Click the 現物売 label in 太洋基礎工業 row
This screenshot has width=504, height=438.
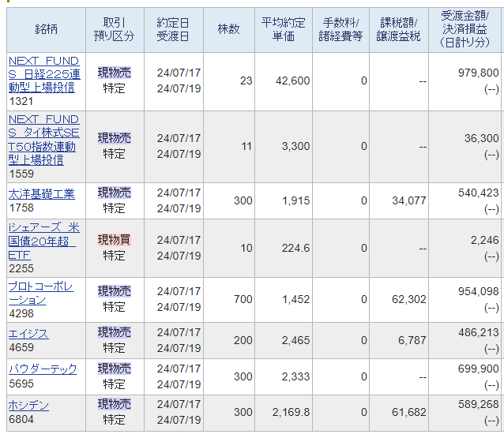click(x=115, y=193)
